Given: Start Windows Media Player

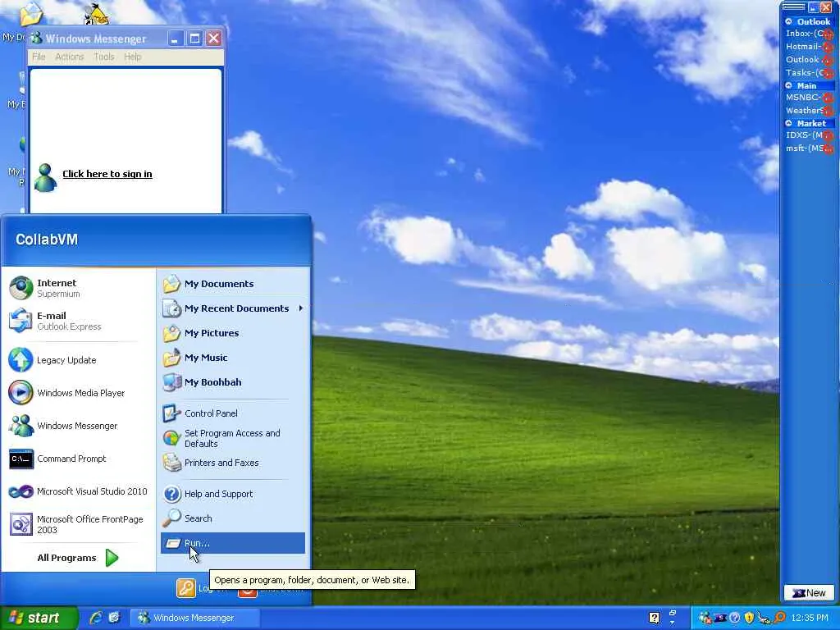Looking at the screenshot, I should point(80,393).
